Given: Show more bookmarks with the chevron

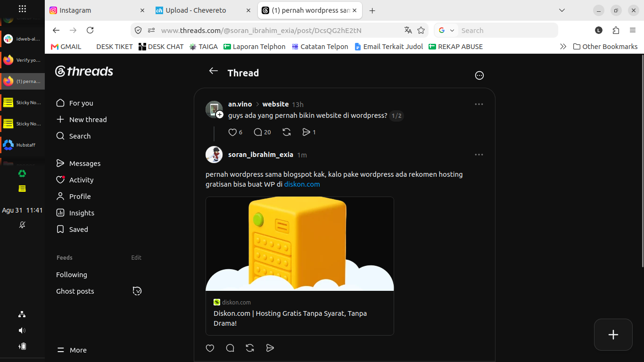Looking at the screenshot, I should point(563,47).
